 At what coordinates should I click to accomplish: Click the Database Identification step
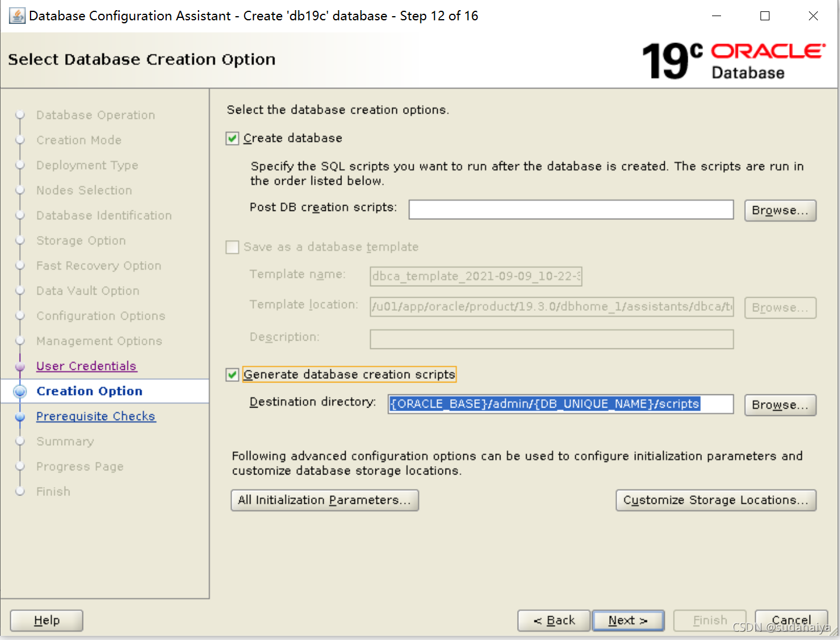tap(104, 215)
